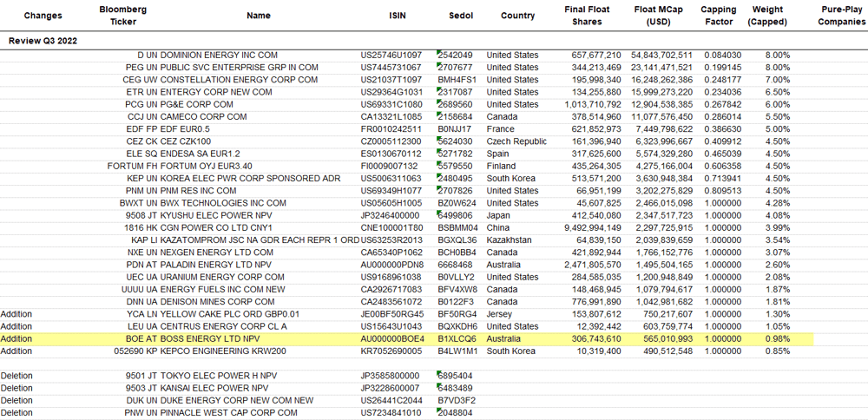Select the Final Float Shares header
The image size is (868, 420).
(588, 16)
